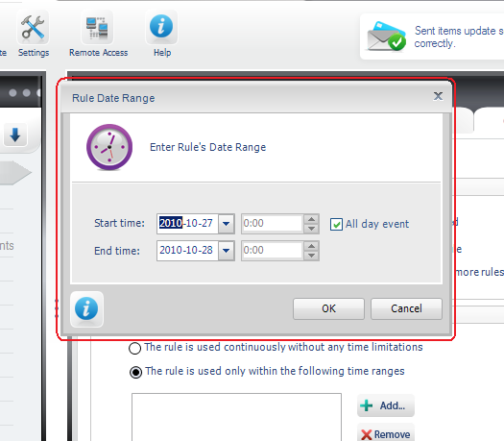The width and height of the screenshot is (504, 441).
Task: Click the sent items envelope icon
Action: click(x=386, y=37)
